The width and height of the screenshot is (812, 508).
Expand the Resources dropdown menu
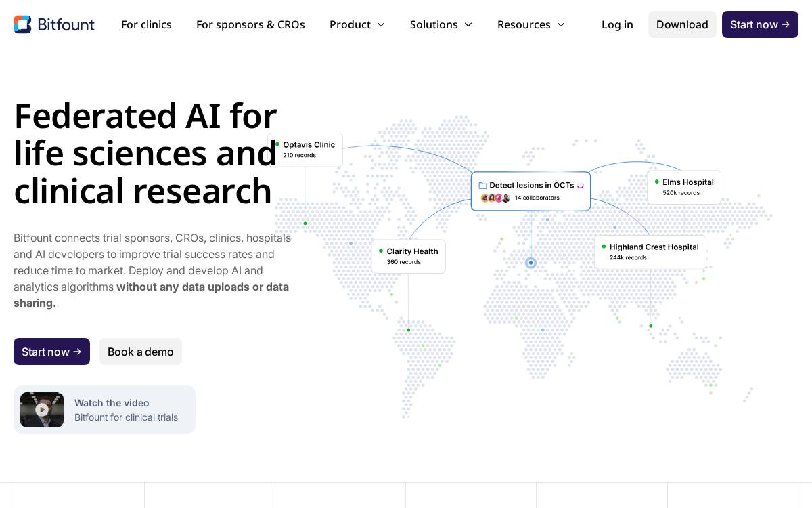[x=531, y=24]
